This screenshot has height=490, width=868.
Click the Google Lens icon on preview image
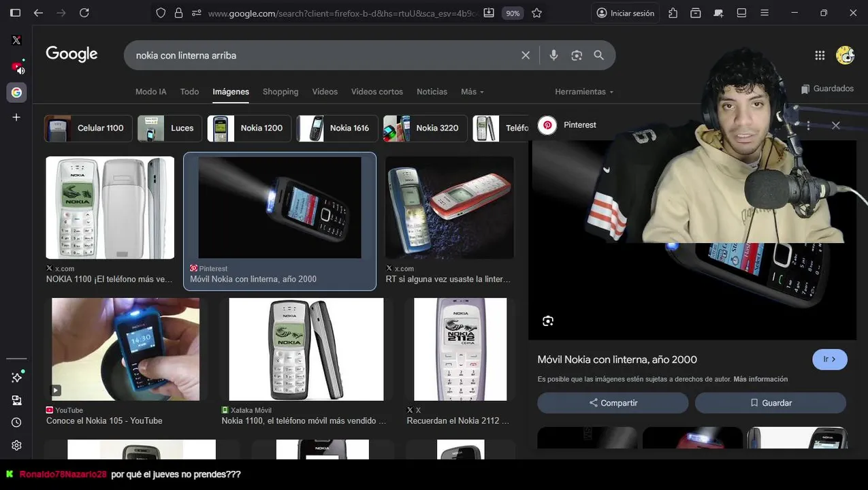point(548,321)
